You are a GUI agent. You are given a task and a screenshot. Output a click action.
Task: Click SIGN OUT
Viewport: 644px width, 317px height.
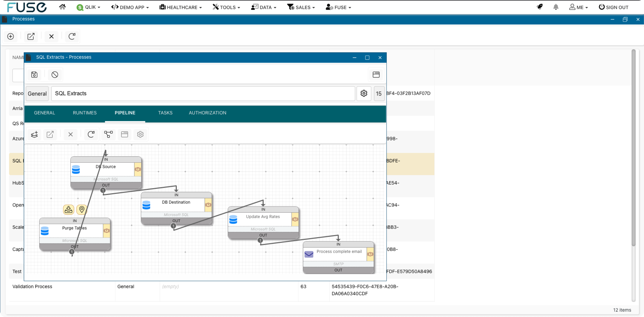pyautogui.click(x=614, y=7)
